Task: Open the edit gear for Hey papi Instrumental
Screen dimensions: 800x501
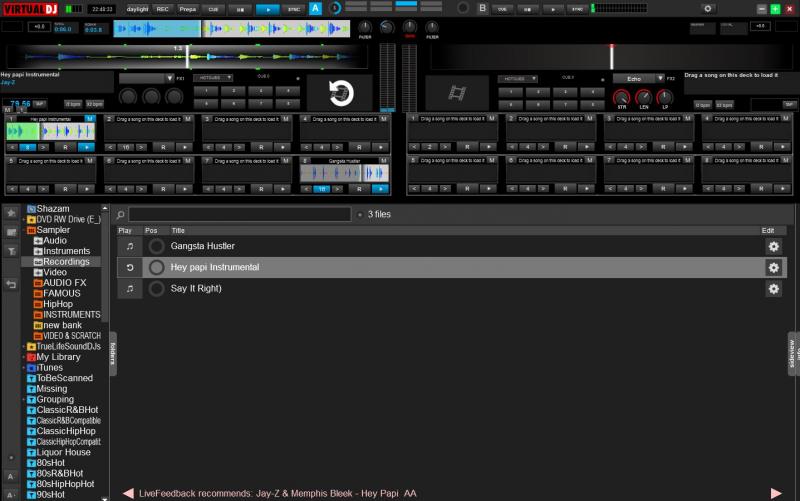Action: coord(773,267)
